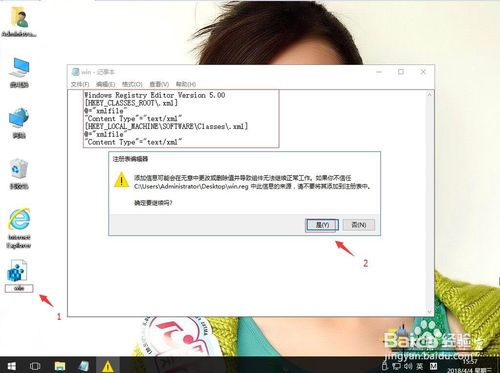
Task: Click the 注册表编辑器 dialog title
Action: tap(130, 159)
